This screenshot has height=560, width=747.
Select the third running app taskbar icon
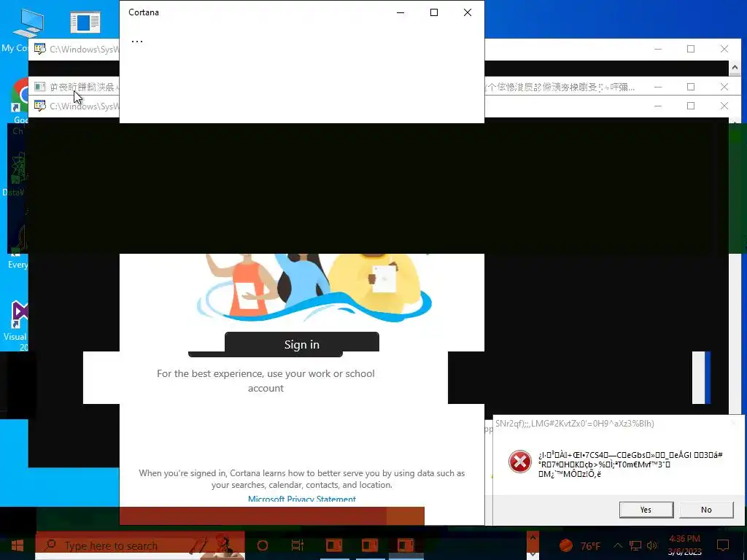click(x=406, y=545)
